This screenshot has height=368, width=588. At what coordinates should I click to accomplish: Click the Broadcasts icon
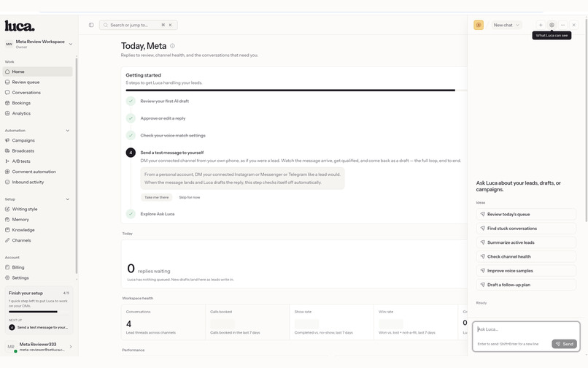click(7, 150)
